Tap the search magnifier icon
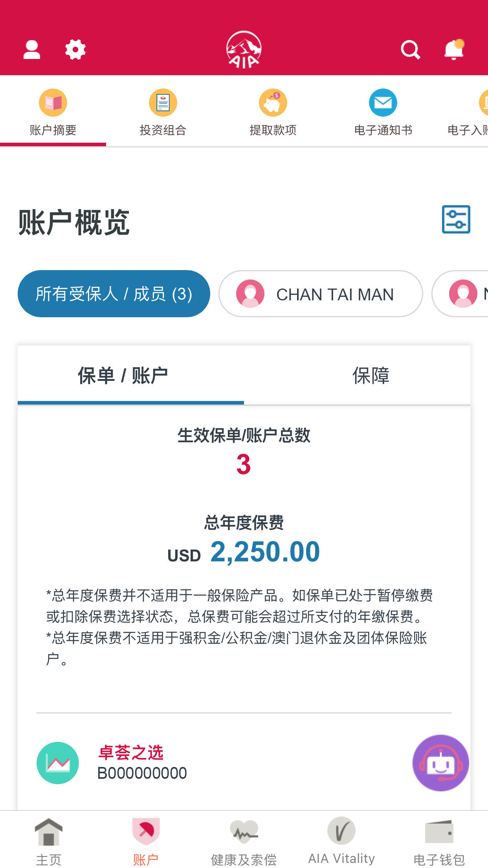The width and height of the screenshot is (488, 868). pos(410,50)
